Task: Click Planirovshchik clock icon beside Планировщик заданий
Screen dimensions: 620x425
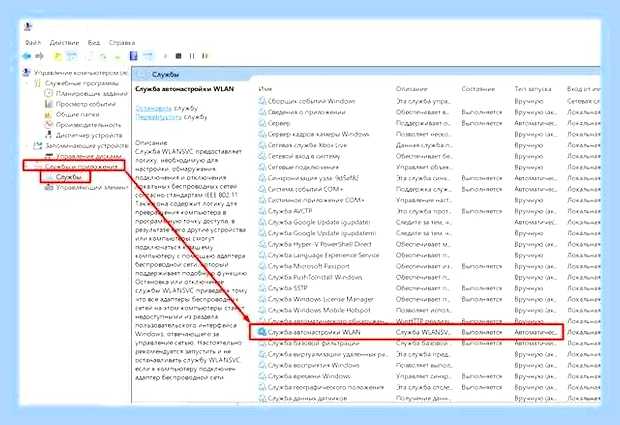Action: pos(48,94)
